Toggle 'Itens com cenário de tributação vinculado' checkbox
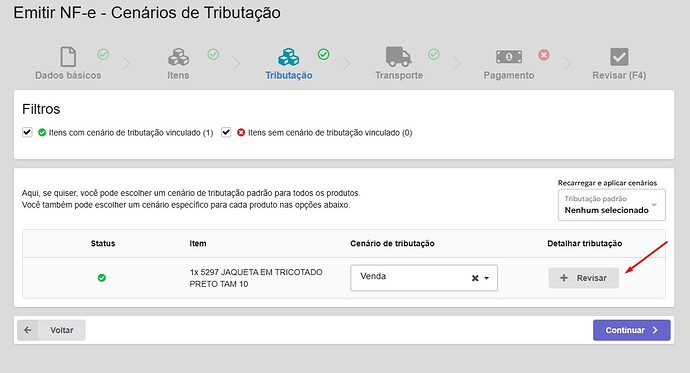 (x=27, y=132)
